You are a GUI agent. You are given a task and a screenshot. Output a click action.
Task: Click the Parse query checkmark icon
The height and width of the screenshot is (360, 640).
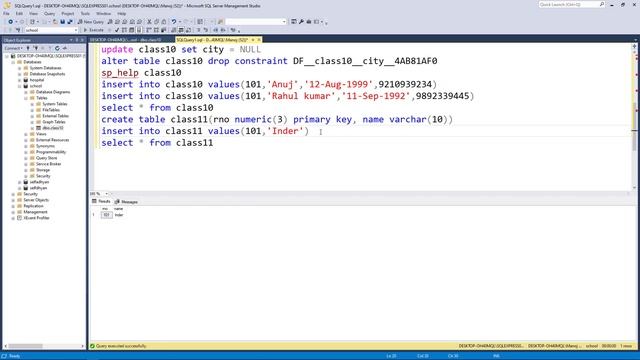coord(117,30)
